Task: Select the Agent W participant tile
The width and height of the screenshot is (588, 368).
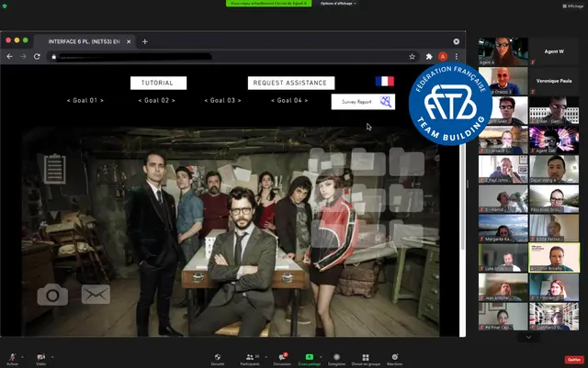Action: tap(554, 51)
